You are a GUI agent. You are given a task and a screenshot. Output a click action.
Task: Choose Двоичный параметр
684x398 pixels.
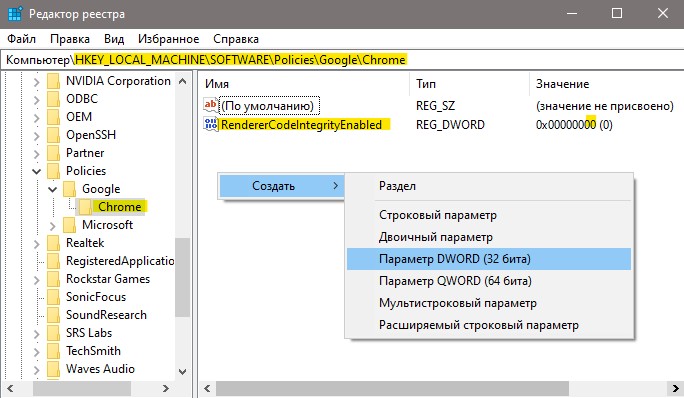(x=489, y=237)
